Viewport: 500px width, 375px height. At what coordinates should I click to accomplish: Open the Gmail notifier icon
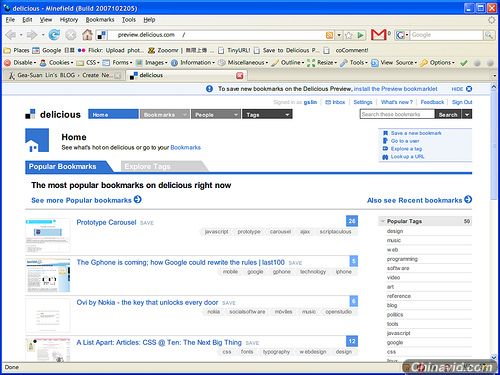coord(379,34)
